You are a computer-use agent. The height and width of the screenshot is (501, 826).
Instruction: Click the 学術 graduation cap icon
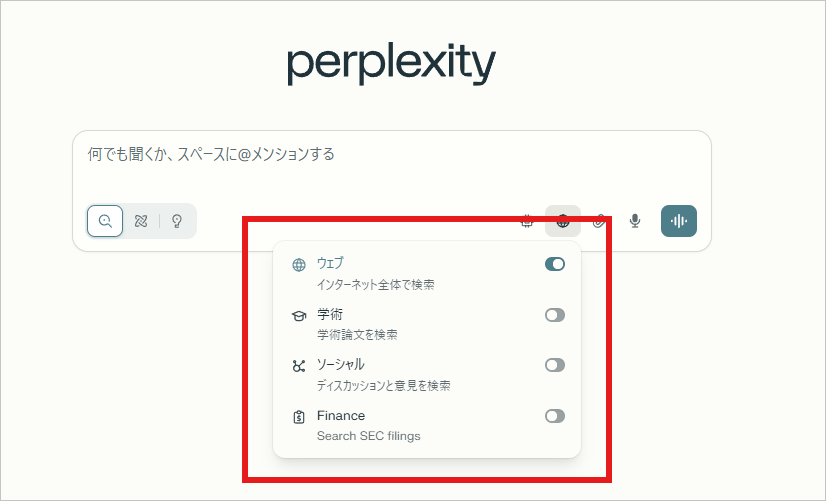tap(298, 315)
